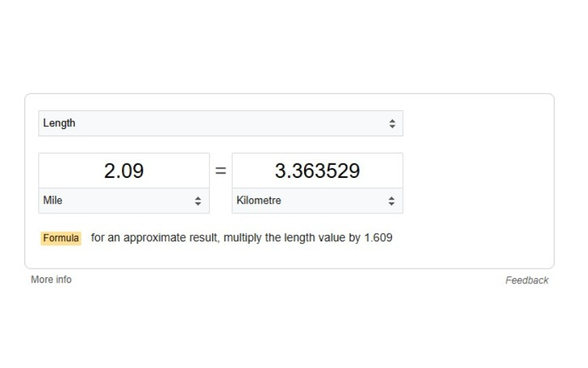Open the Mile unit dropdown
Screen dimensions: 588x368
(123, 201)
